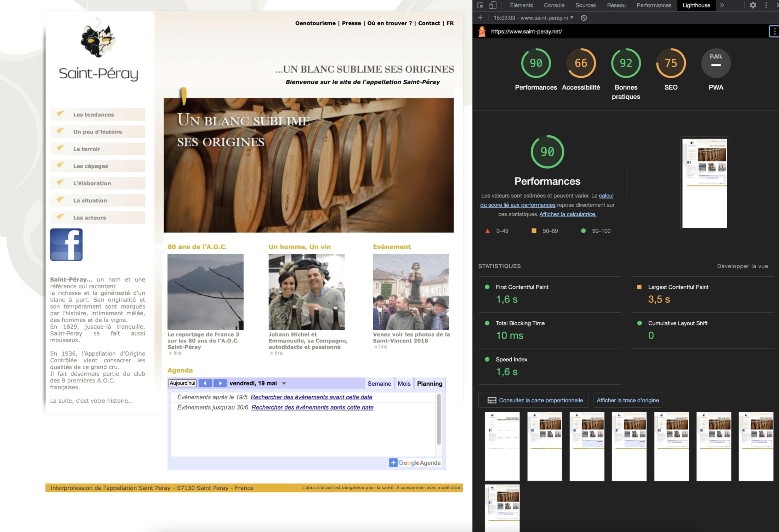Screen dimensions: 779x532
Task: Select the Lighthouse tab
Action: tap(696, 5)
